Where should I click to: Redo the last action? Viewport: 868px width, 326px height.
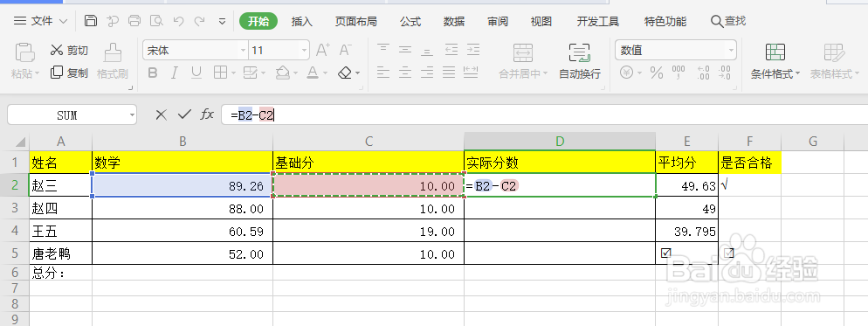pyautogui.click(x=200, y=21)
